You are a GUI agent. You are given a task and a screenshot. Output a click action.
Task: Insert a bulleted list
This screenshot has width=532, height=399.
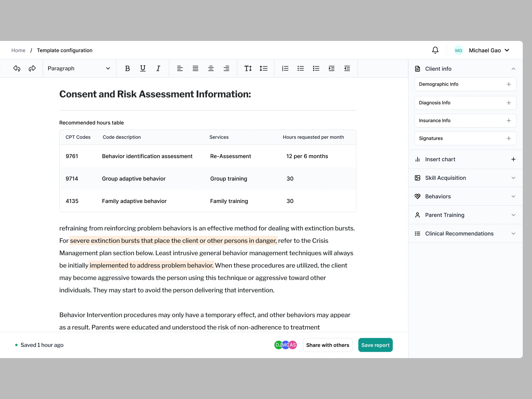pos(301,68)
